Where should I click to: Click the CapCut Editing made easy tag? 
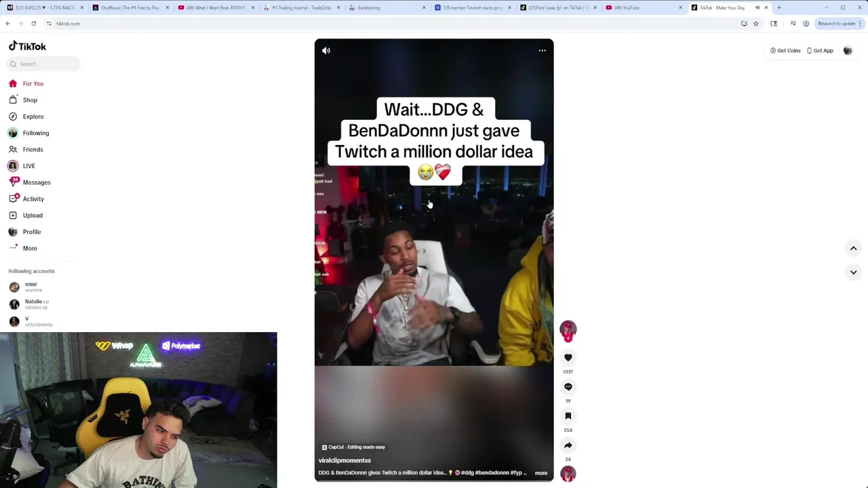353,447
